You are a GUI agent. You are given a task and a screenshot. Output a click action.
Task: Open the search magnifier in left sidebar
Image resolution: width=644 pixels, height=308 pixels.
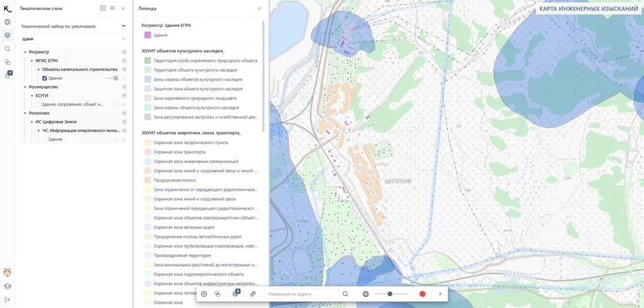point(8,48)
